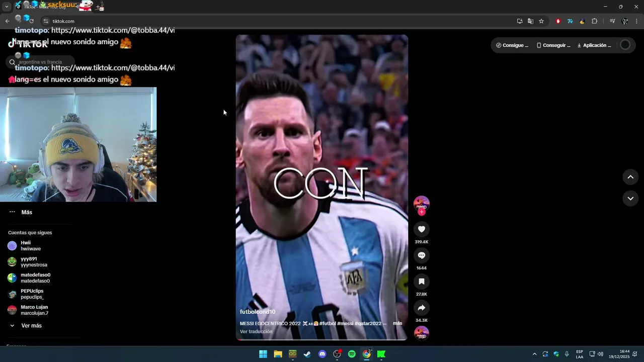Viewport: 644px width, 362px height.
Task: Click the browser back arrow
Action: [x=7, y=21]
